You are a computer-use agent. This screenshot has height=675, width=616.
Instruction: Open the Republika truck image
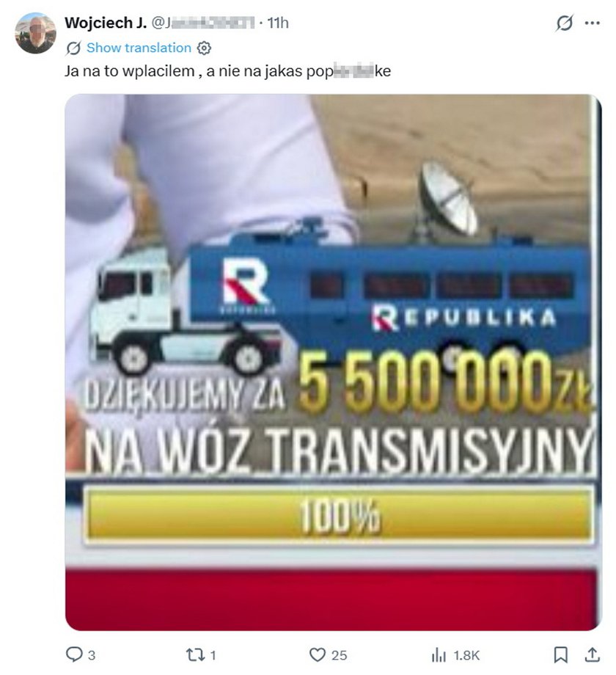(x=333, y=362)
